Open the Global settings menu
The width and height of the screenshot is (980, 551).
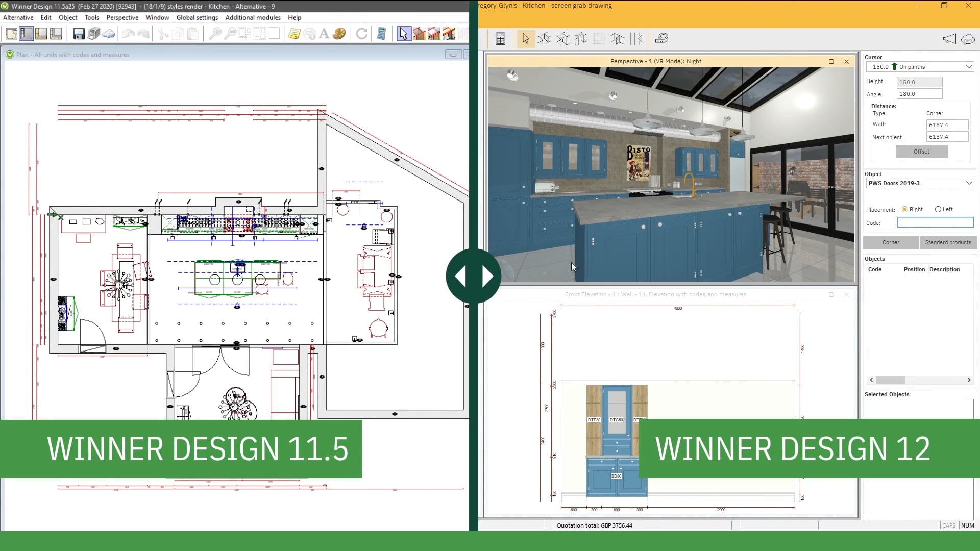click(197, 17)
